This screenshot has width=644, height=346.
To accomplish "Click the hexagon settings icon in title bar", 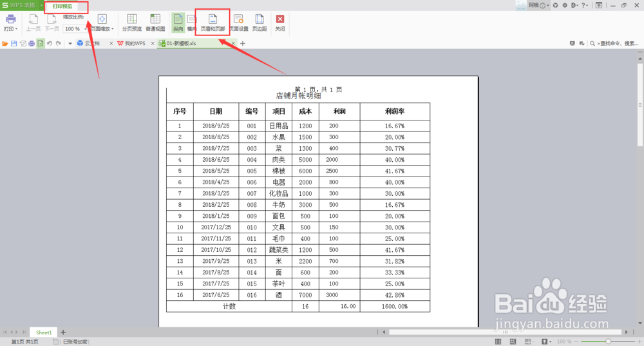I will click(x=565, y=5).
